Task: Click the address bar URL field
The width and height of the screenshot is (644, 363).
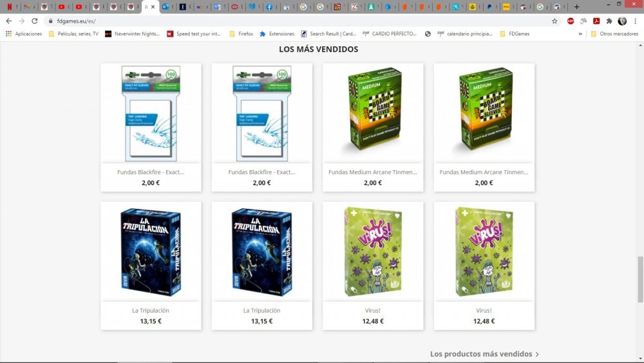Action: 302,21
